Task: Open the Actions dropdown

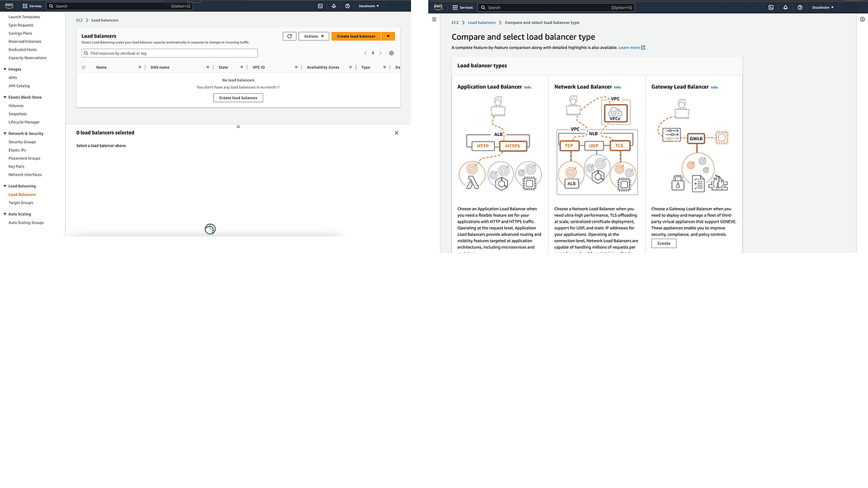Action: point(312,36)
